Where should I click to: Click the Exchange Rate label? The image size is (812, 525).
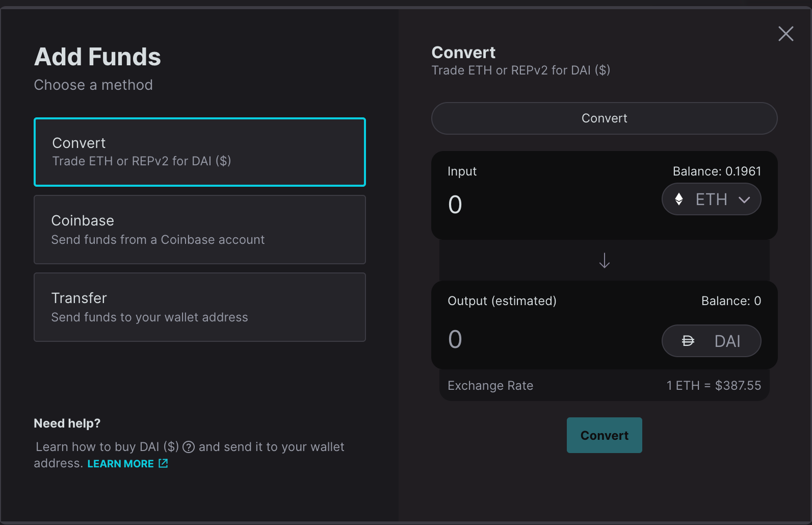pyautogui.click(x=490, y=386)
